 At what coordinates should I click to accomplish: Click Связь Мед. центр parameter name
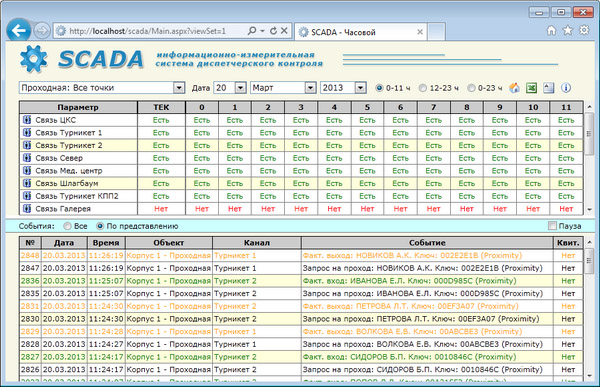point(69,171)
